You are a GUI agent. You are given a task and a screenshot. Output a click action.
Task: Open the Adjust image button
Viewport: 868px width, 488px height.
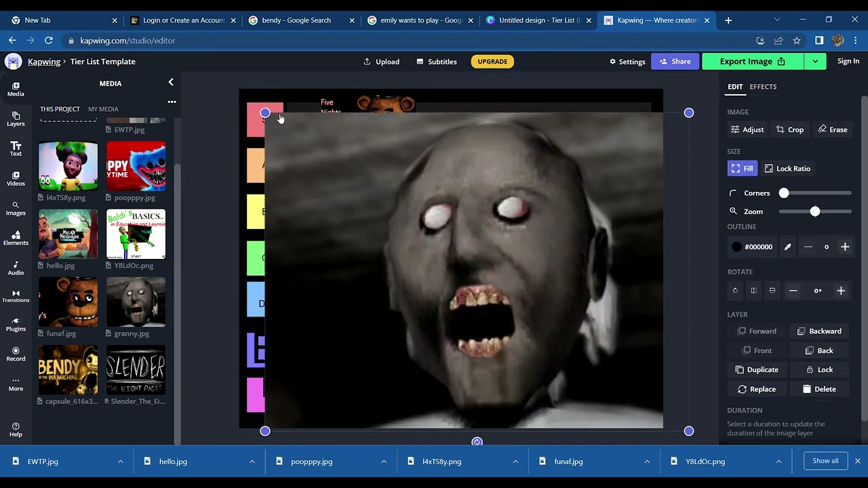747,129
